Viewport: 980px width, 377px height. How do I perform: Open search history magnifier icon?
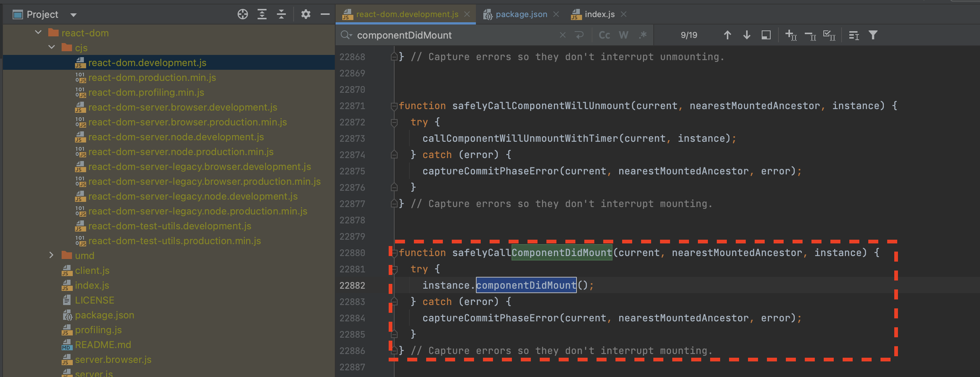coord(346,35)
